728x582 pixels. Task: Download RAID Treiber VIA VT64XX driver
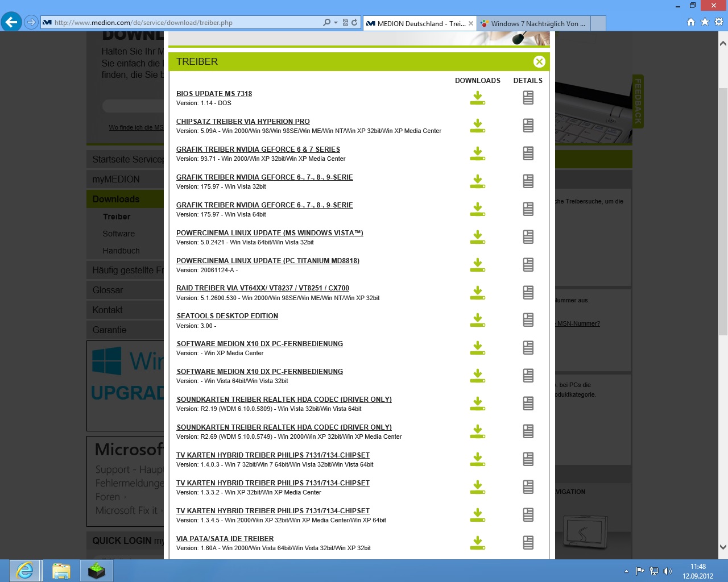pos(478,293)
